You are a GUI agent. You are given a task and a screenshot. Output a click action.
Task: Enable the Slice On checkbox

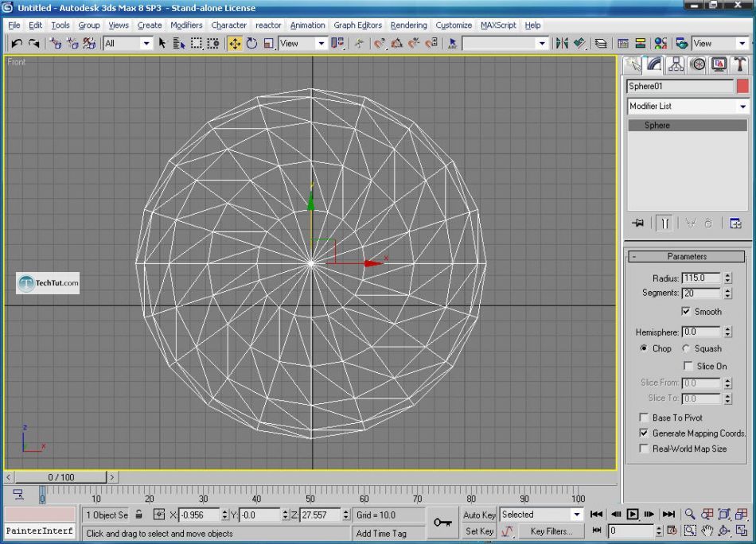(x=688, y=366)
